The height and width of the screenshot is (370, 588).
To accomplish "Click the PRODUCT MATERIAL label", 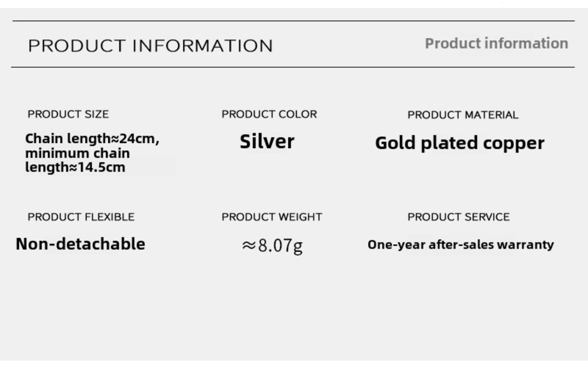I will (x=463, y=115).
